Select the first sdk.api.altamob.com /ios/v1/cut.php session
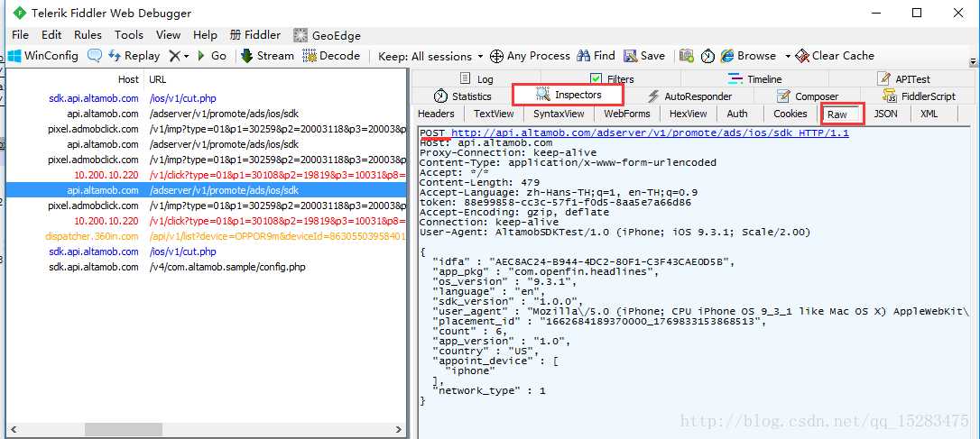The width and height of the screenshot is (980, 439). pyautogui.click(x=207, y=98)
